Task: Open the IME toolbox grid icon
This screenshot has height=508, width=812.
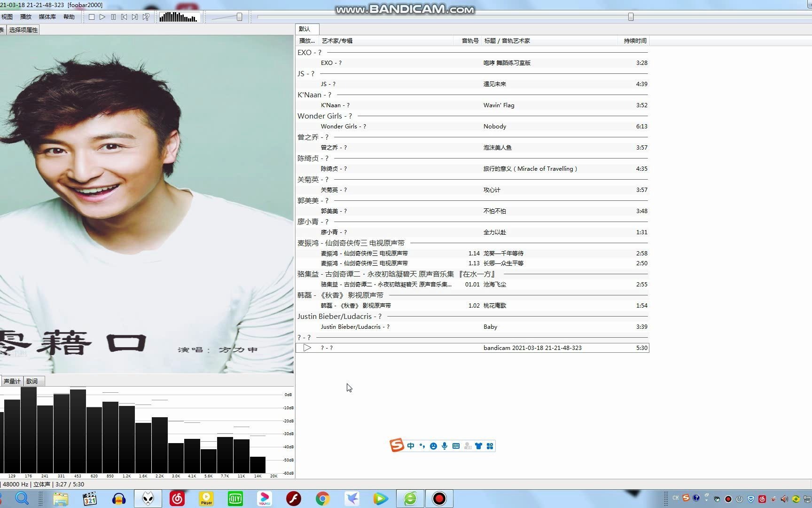Action: coord(490,446)
